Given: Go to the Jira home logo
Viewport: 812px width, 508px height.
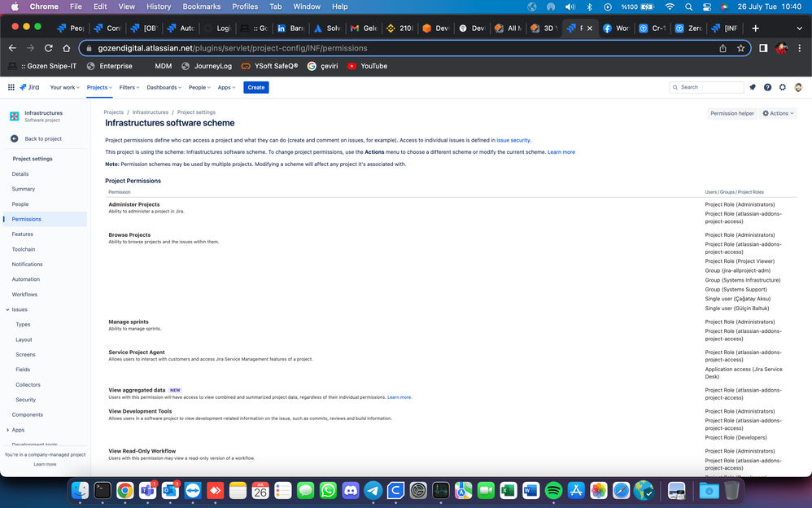Looking at the screenshot, I should pos(29,87).
